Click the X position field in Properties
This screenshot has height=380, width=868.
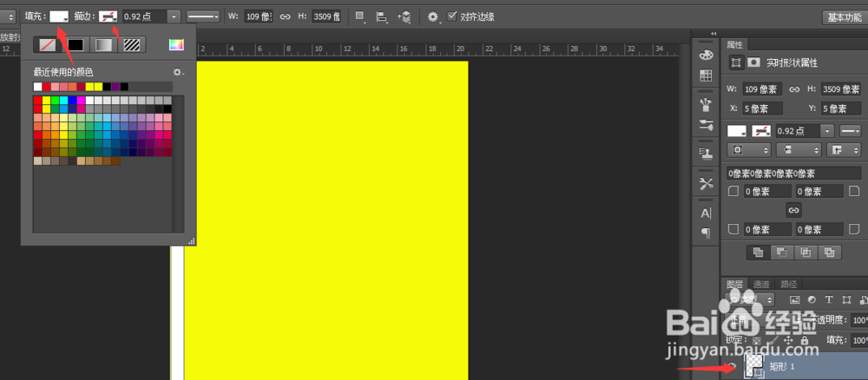coord(762,108)
